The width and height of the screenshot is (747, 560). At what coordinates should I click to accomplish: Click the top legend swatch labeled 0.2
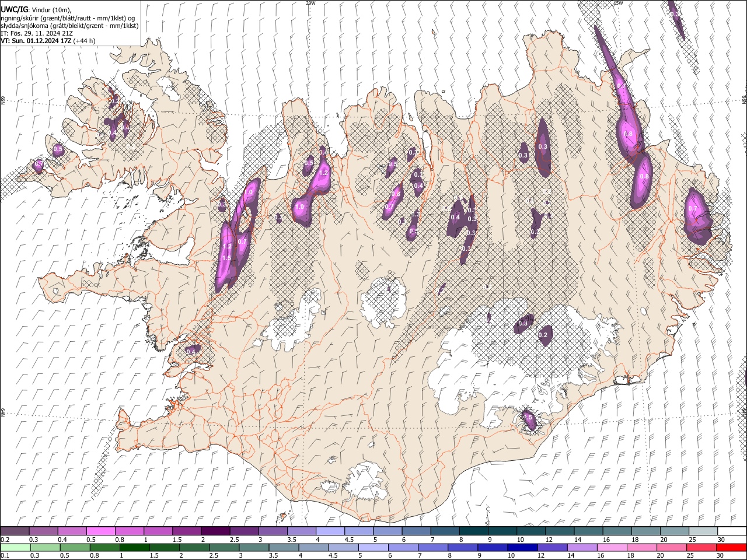point(15,531)
